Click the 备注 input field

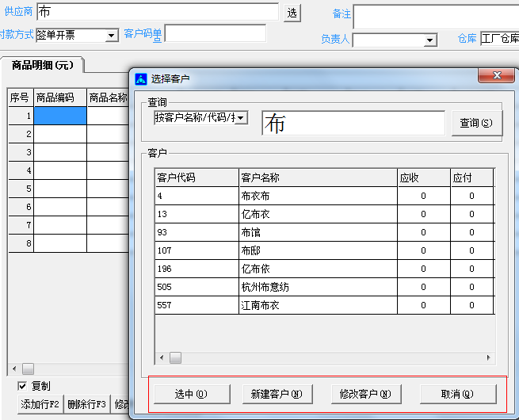tap(436, 17)
